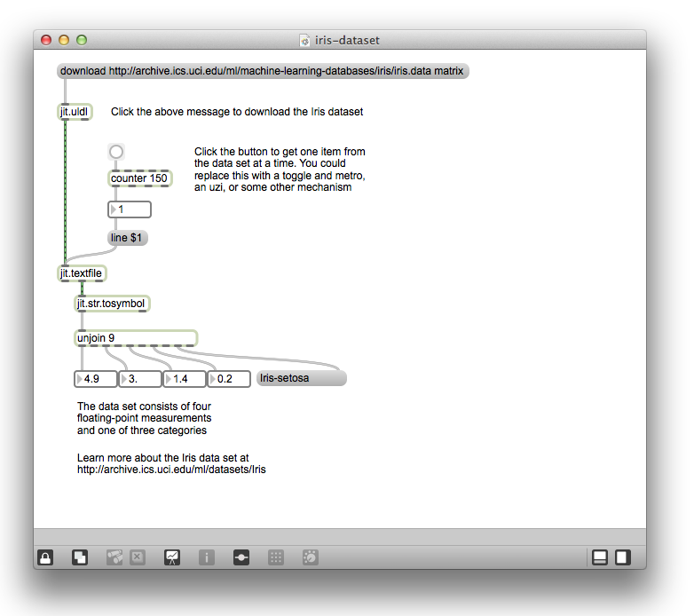Click the encapsulate icon left of the X
This screenshot has height=616, width=694.
click(114, 557)
